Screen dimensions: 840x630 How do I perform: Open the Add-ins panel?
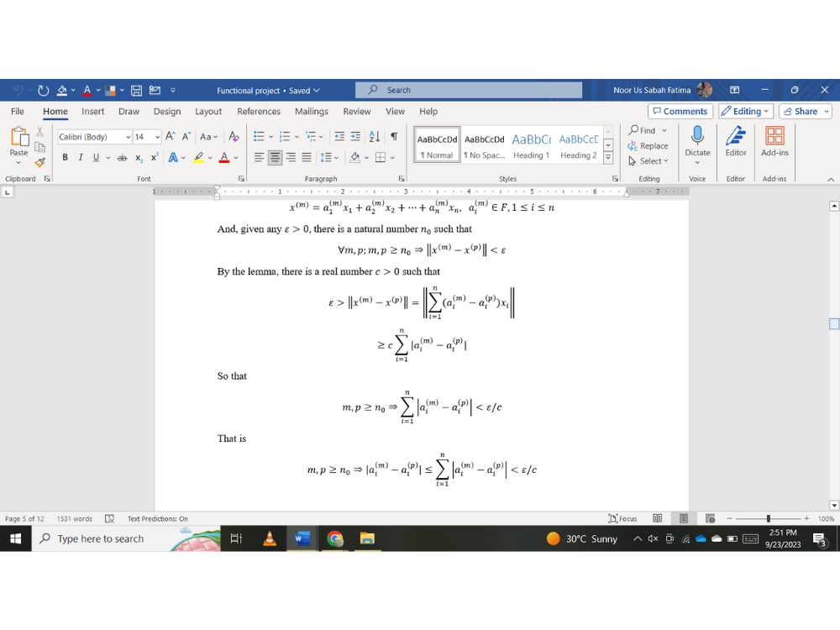pyautogui.click(x=774, y=143)
